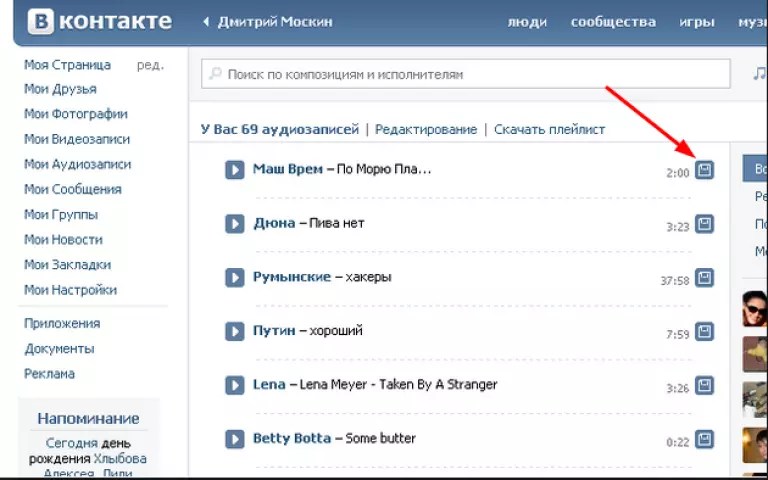Play the Дюна Пива нет track
The height and width of the screenshot is (480, 768).
click(x=235, y=224)
